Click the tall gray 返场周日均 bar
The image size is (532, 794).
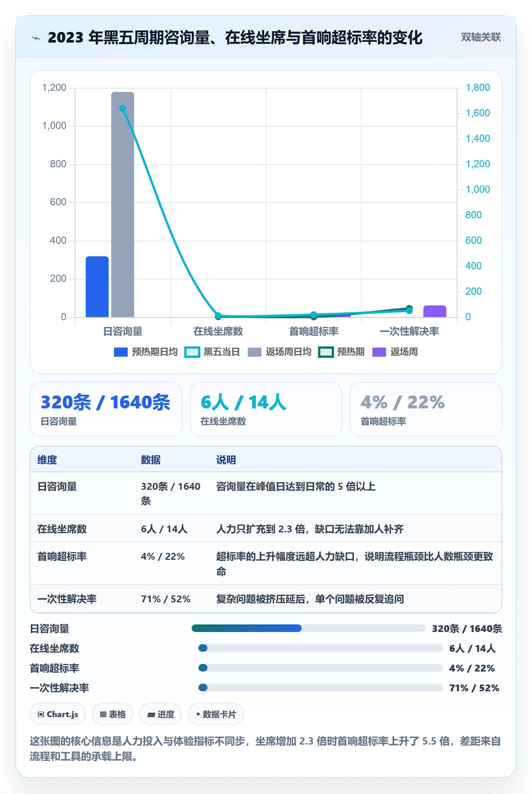coord(123,205)
